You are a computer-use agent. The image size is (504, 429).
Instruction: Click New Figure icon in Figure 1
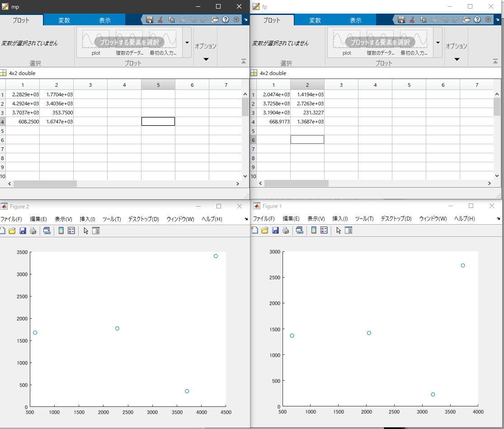[254, 230]
